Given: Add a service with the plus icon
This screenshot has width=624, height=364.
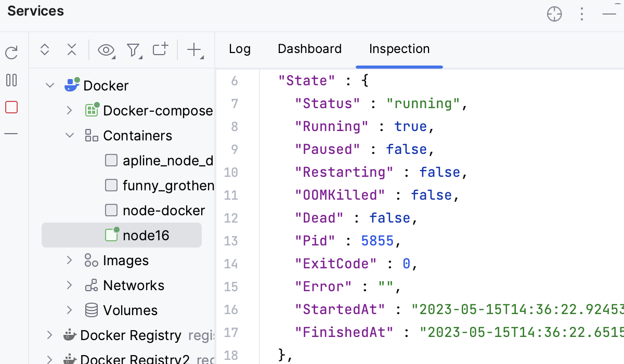Looking at the screenshot, I should (x=193, y=50).
